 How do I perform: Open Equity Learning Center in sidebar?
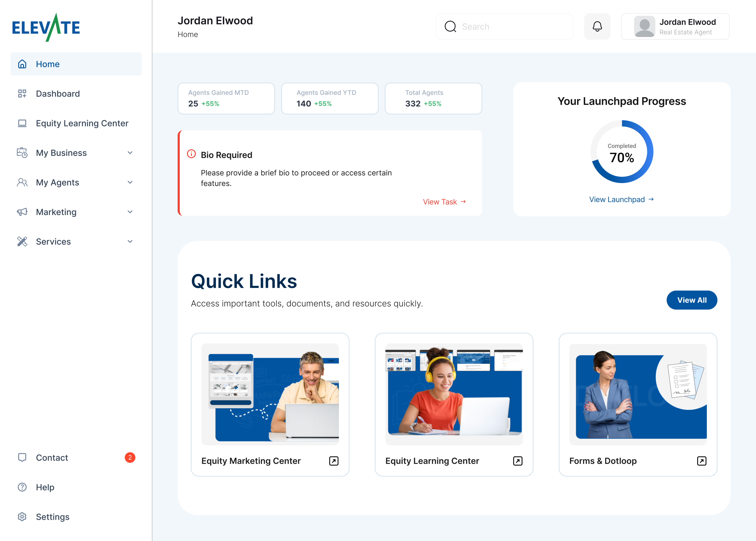click(76, 123)
